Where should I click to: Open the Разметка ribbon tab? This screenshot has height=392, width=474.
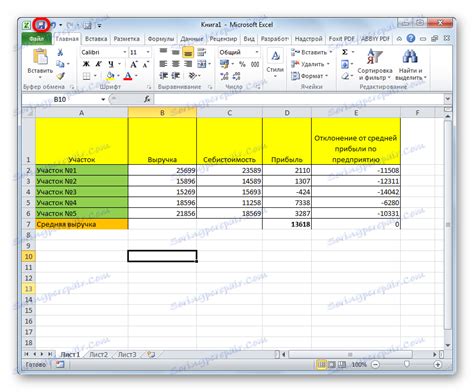pos(126,39)
